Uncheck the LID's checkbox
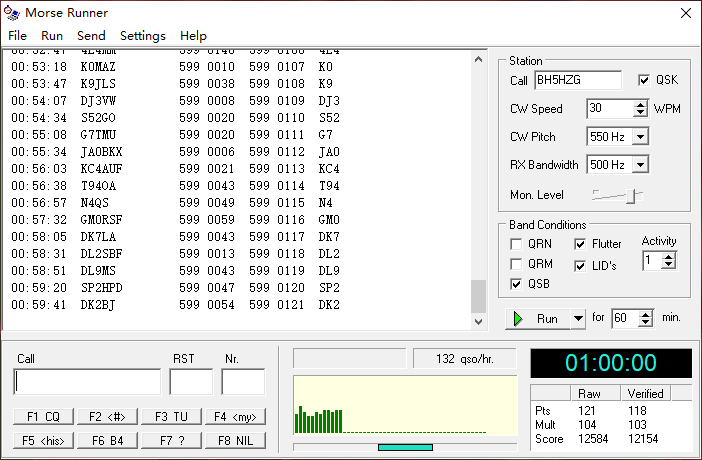Image resolution: width=702 pixels, height=460 pixels. click(x=580, y=266)
